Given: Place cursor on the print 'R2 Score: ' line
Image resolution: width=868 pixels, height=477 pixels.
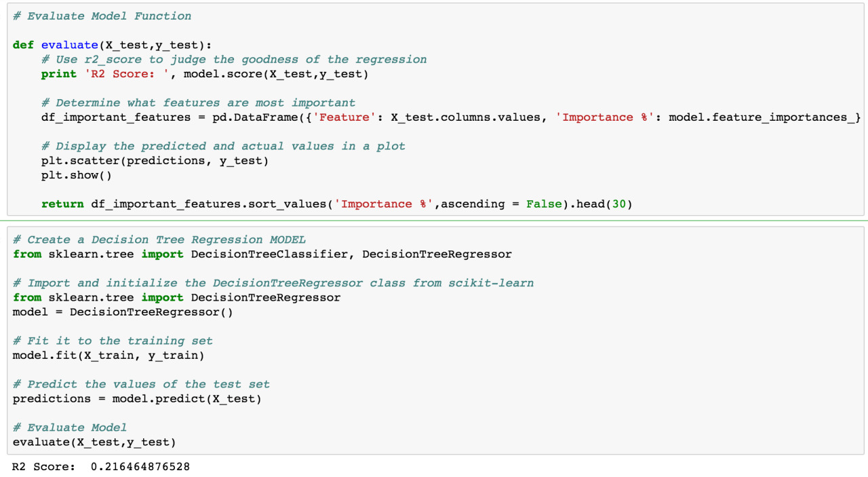Looking at the screenshot, I should (205, 74).
